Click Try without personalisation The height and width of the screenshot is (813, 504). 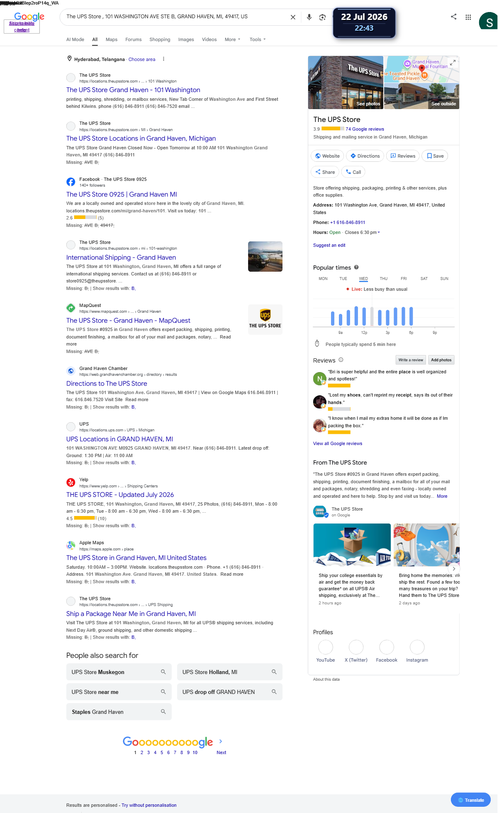click(x=149, y=805)
